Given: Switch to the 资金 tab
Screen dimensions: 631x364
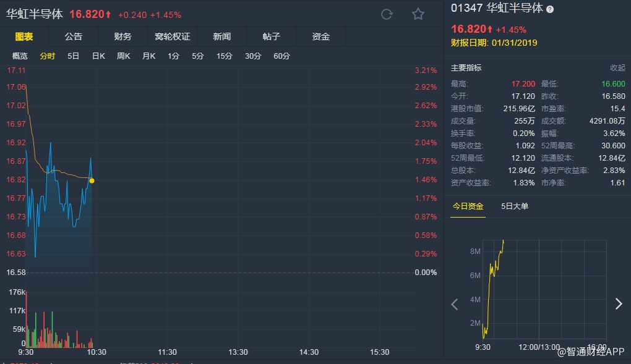Looking at the screenshot, I should [321, 36].
